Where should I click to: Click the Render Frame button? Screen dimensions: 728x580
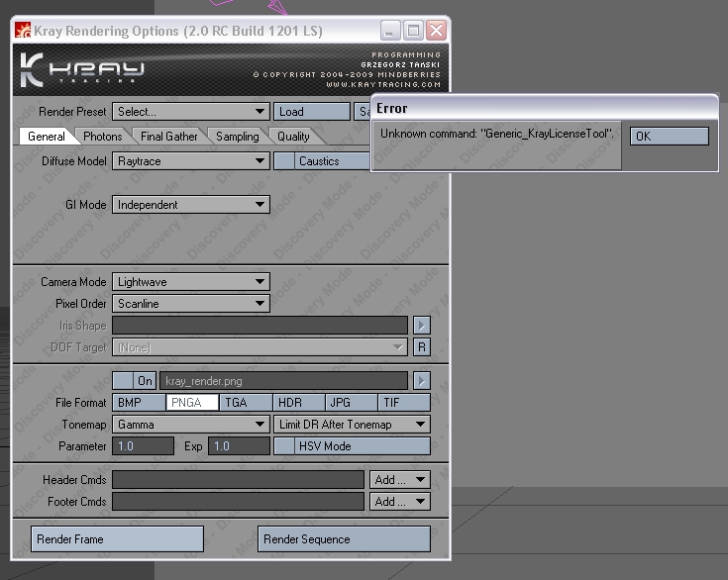(x=117, y=539)
